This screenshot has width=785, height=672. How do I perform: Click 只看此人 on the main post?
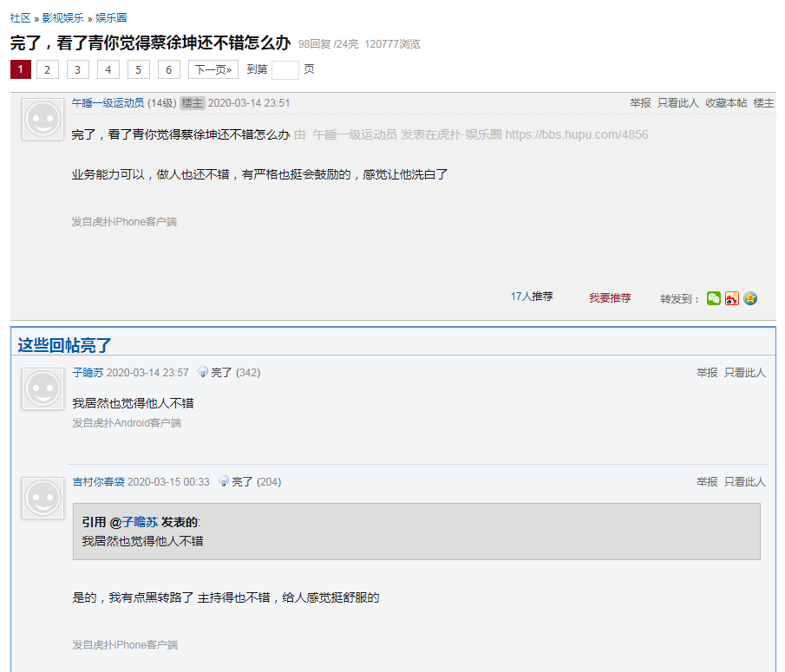tap(677, 103)
